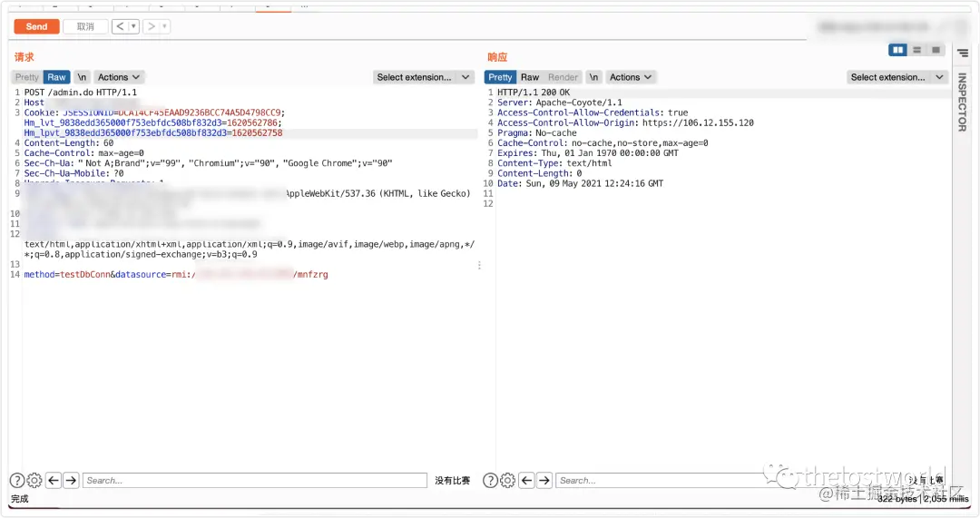Click HTTP/1.1 200 OK response line
Screen dimensions: 980x518
534,93
